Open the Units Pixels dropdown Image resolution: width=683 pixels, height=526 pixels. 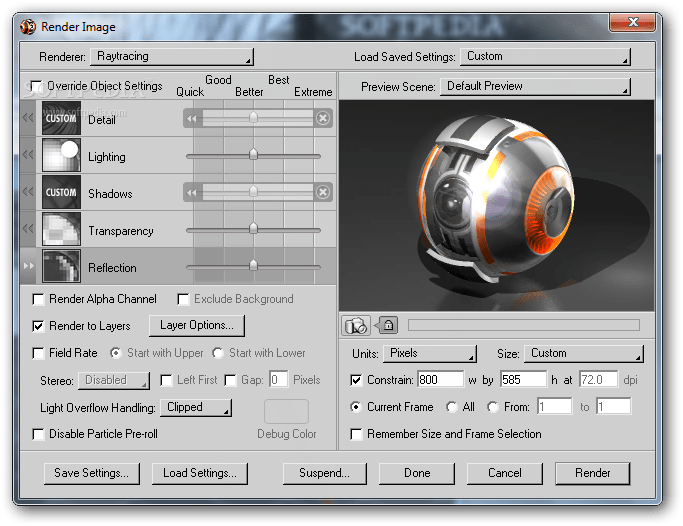(430, 354)
